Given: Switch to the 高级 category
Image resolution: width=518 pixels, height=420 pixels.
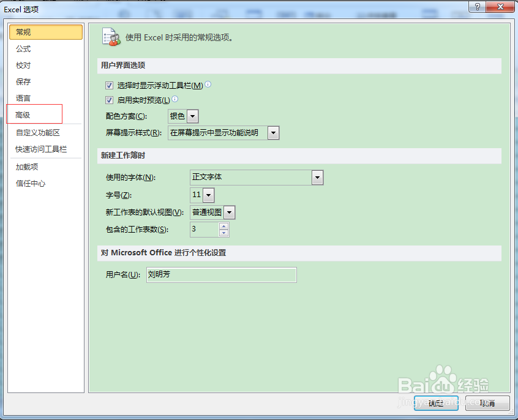Looking at the screenshot, I should 46,115.
